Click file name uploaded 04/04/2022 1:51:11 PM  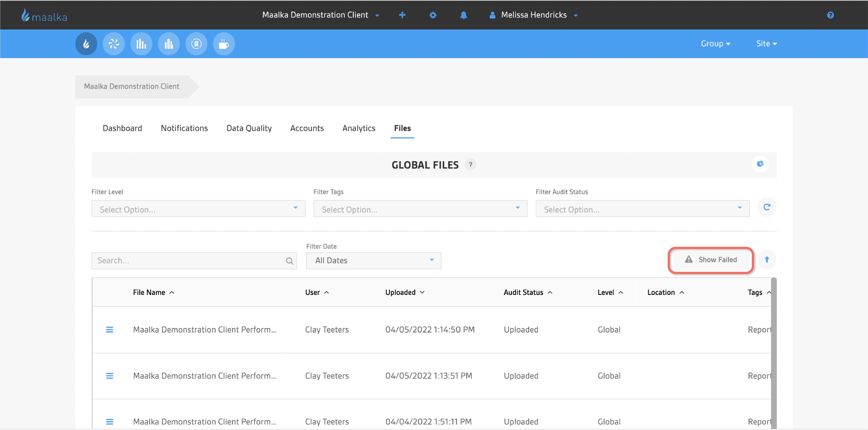205,422
